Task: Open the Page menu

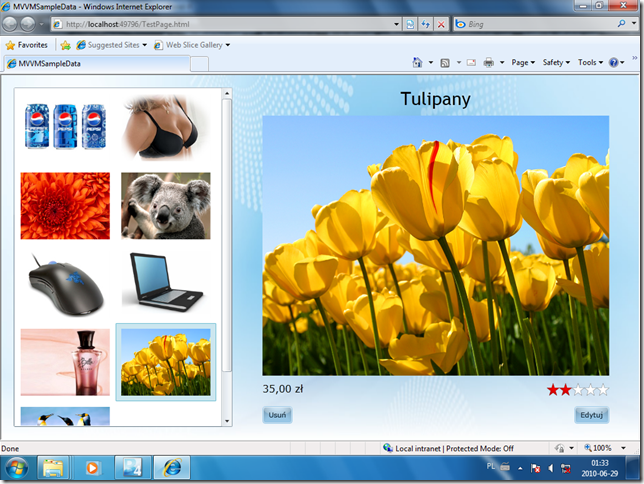Action: pyautogui.click(x=523, y=62)
